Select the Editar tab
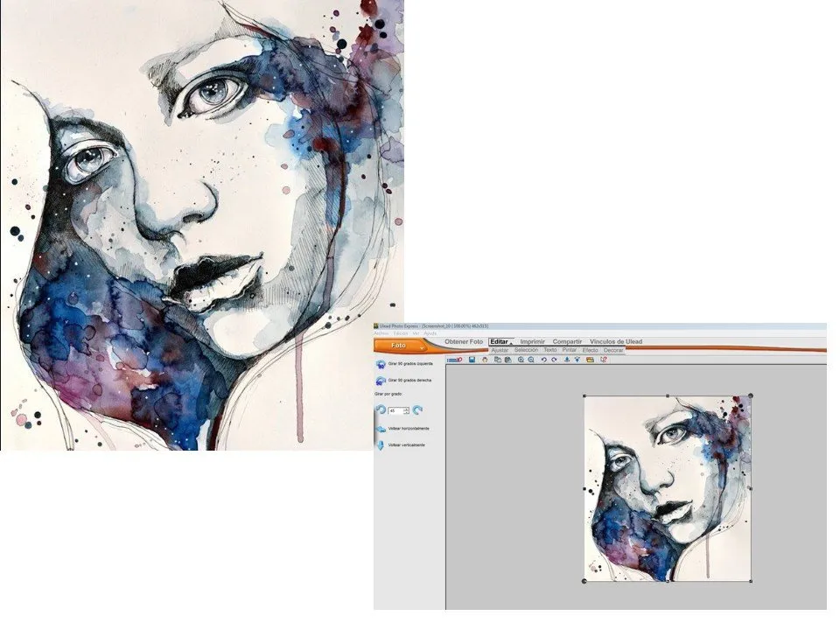Screen dimensions: 840x630 500,342
